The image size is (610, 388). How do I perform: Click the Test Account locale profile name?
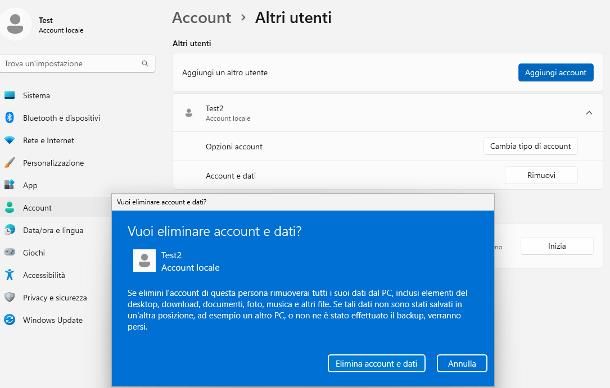click(x=61, y=25)
